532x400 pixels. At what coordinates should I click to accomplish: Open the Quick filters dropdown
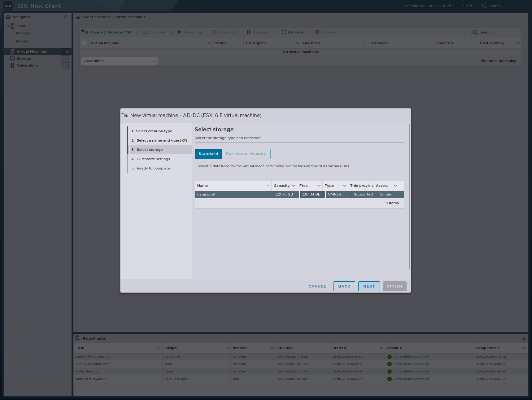coord(119,61)
